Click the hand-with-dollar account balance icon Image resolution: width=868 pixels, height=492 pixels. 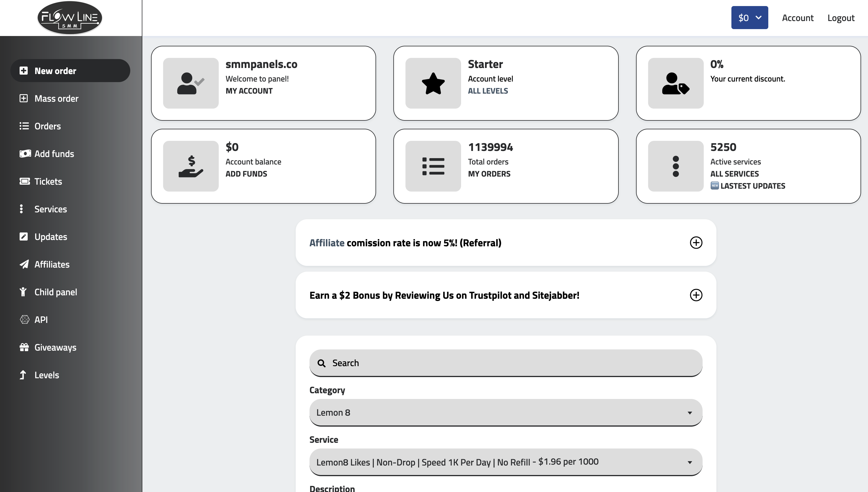[x=191, y=166]
